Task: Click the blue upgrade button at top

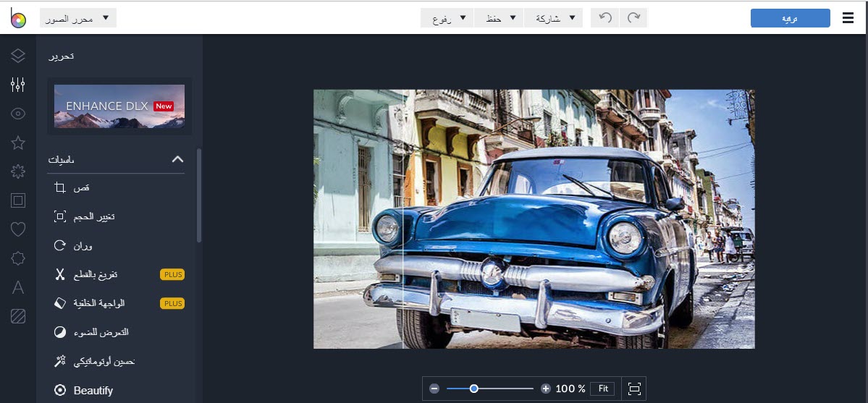Action: 790,18
